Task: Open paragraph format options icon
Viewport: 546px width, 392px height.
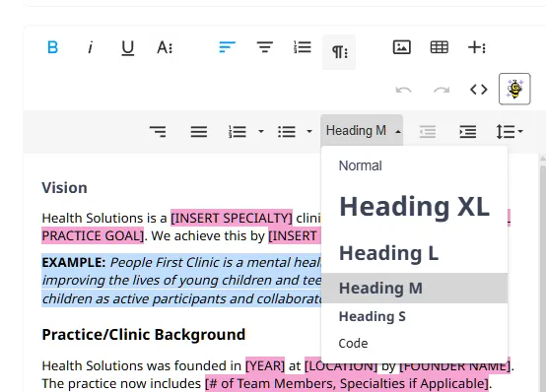Action: point(339,52)
